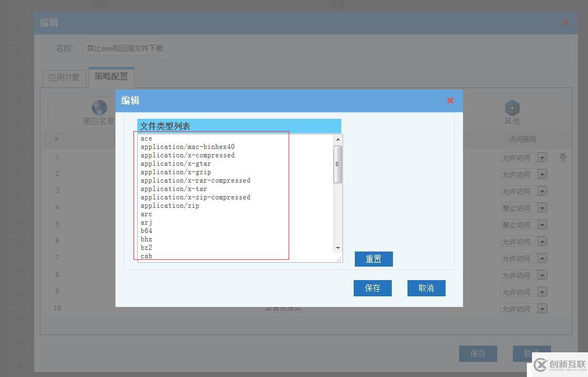Click 保存 in the file type dialog
Image resolution: width=588 pixels, height=377 pixels.
pos(372,288)
